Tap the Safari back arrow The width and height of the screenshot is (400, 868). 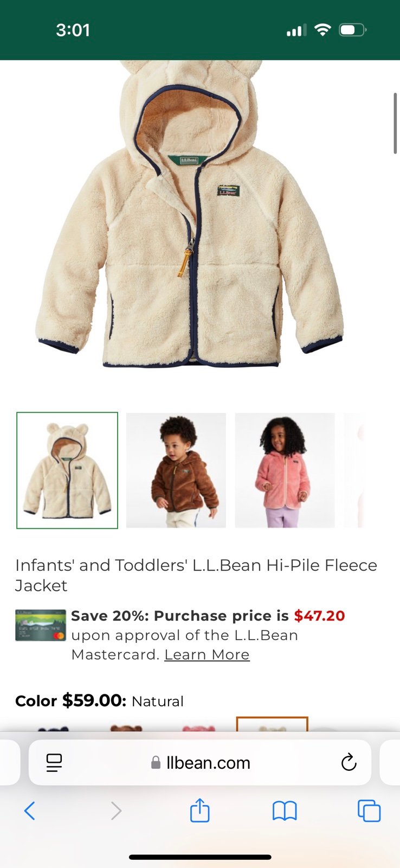point(30,811)
